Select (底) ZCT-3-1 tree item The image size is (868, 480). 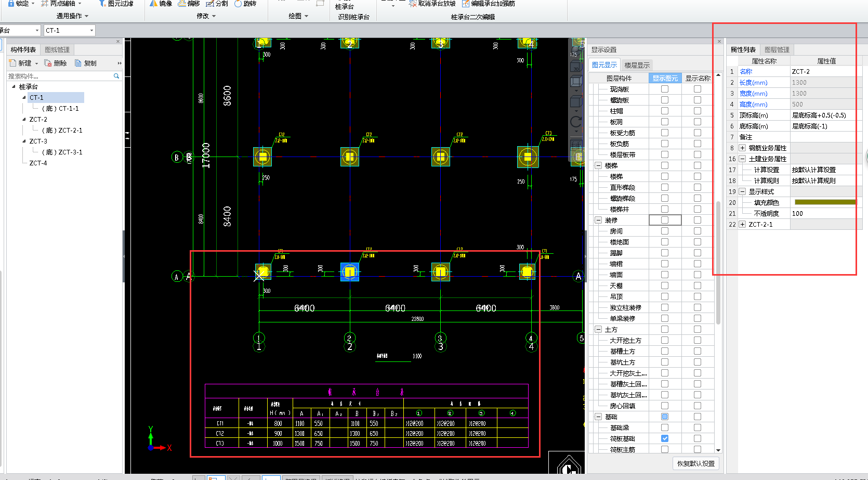tap(62, 152)
